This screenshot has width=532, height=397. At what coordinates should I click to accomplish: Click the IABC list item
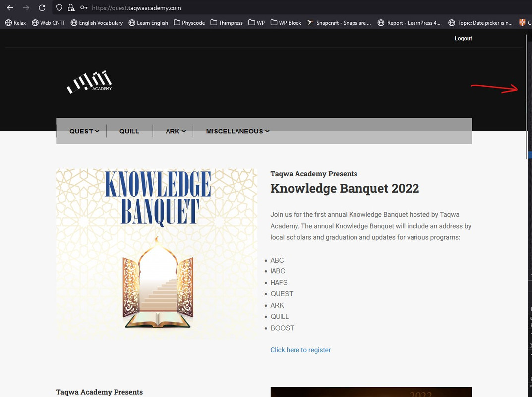click(x=278, y=271)
